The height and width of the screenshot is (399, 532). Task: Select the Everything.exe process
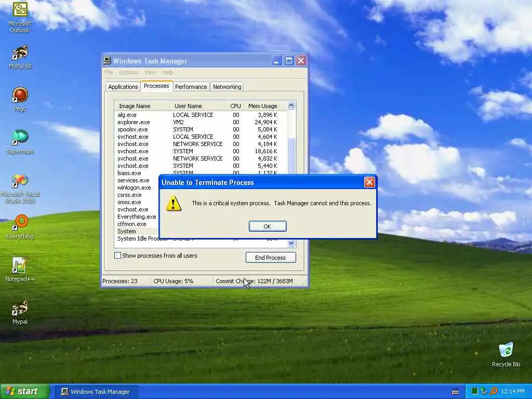point(137,217)
